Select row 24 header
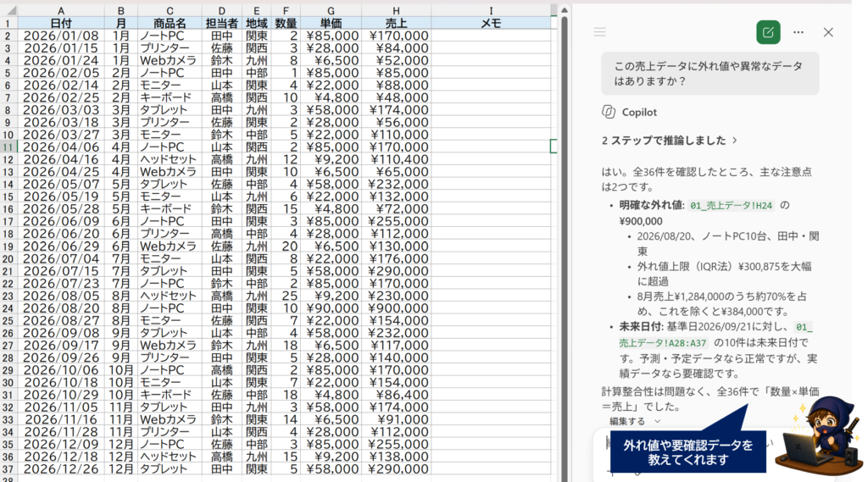 (8, 308)
